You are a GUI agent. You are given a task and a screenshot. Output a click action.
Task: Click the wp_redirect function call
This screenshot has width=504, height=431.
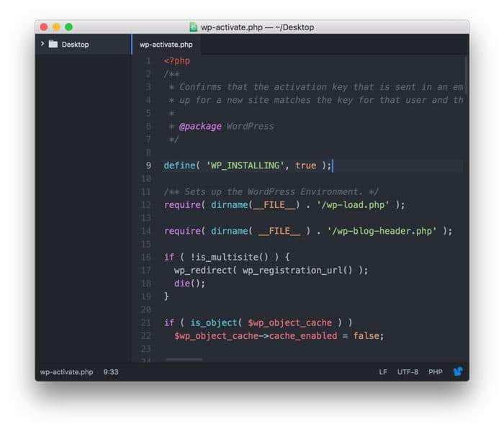click(203, 271)
